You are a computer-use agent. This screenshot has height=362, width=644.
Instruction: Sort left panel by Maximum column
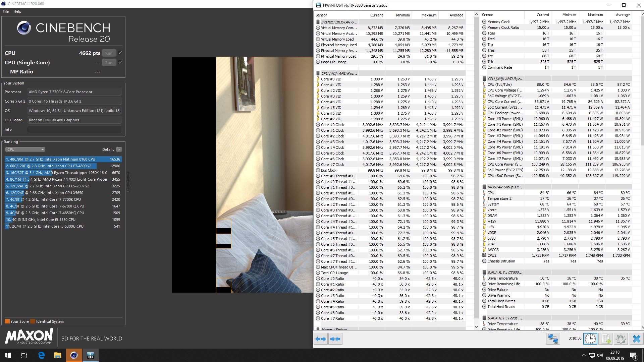point(425,15)
